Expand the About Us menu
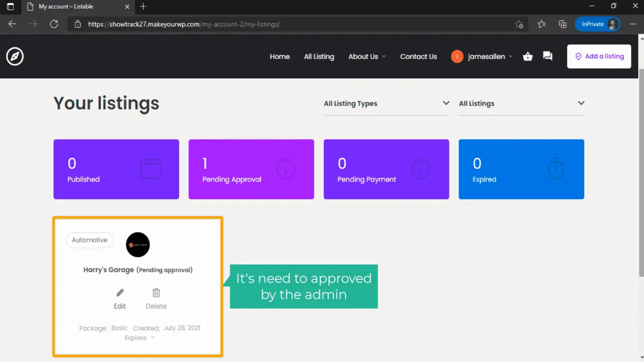644x362 pixels. [367, 56]
